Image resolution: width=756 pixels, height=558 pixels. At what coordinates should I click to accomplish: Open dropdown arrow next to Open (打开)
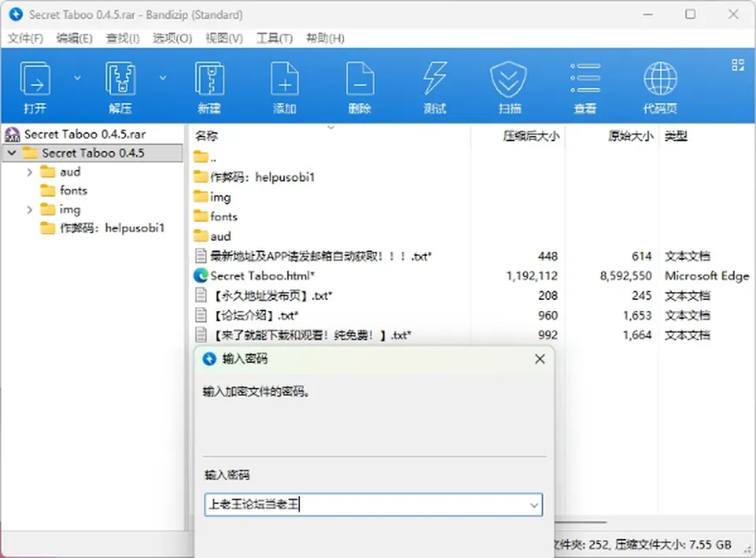tap(77, 78)
